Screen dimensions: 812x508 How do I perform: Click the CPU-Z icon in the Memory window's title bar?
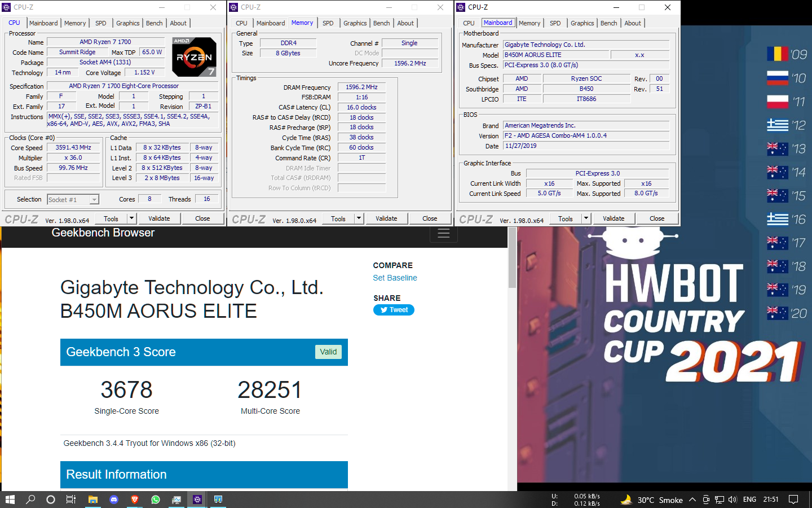click(x=233, y=7)
